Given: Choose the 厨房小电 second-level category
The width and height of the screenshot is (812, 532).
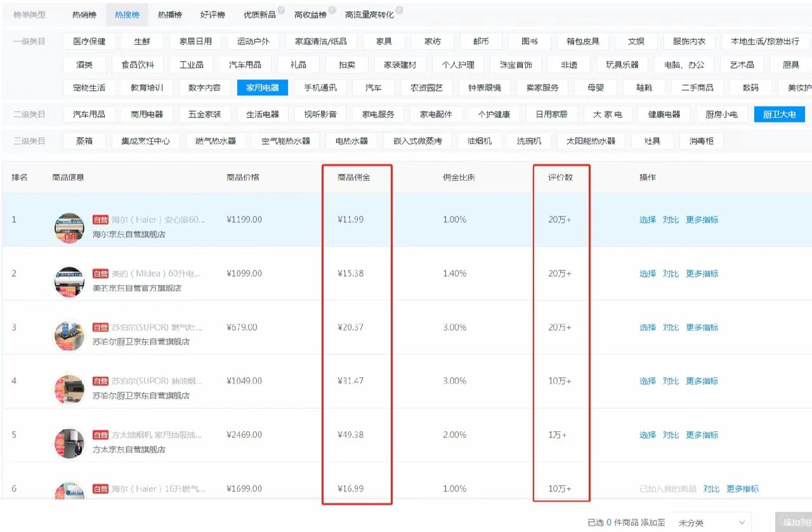Looking at the screenshot, I should click(721, 114).
